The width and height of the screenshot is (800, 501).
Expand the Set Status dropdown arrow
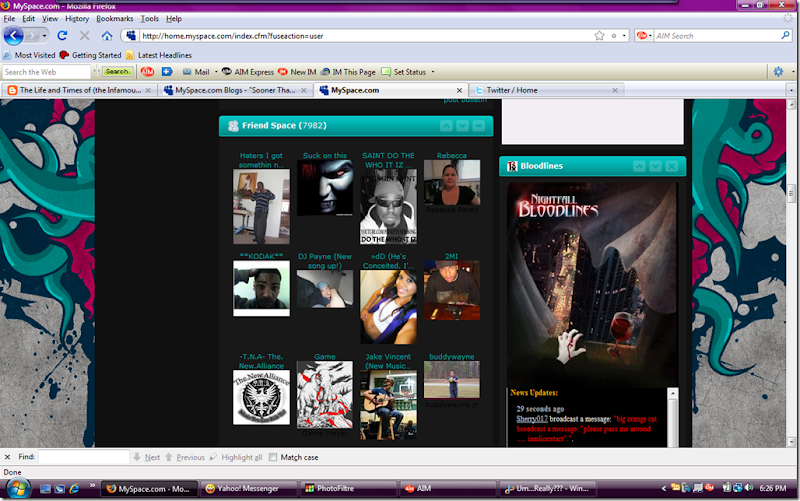point(433,72)
